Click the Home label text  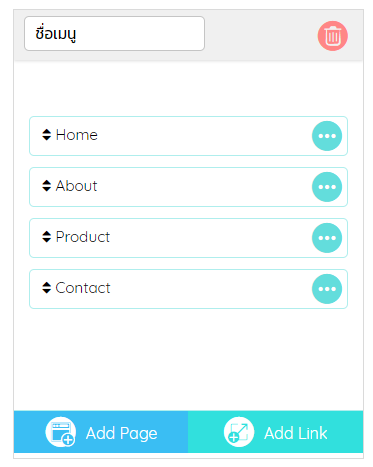tap(77, 135)
